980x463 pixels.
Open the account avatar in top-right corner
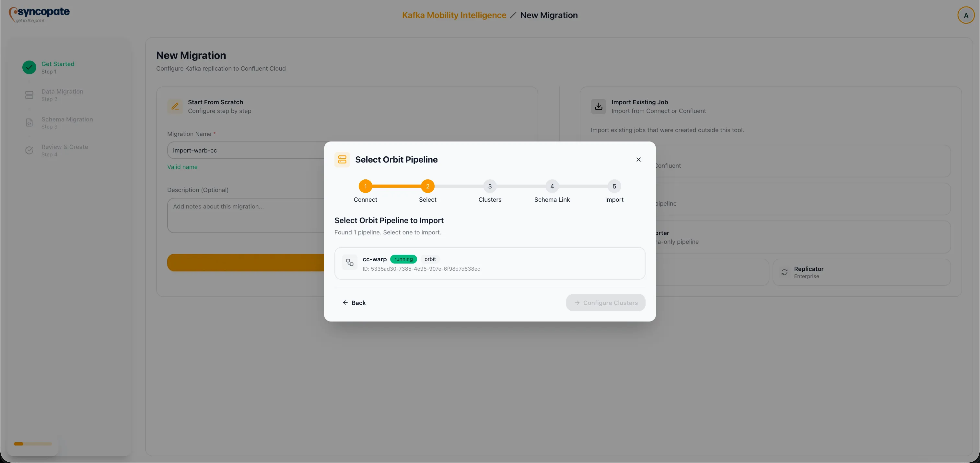click(x=966, y=15)
